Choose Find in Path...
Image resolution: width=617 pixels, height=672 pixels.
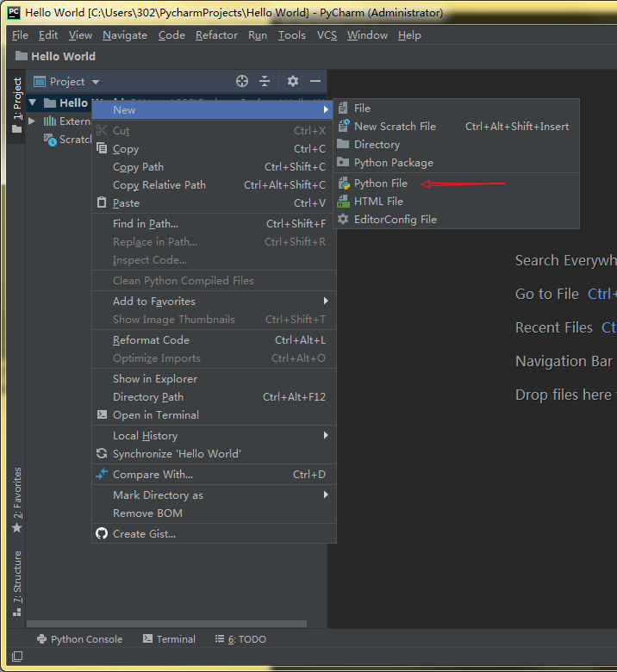214,223
